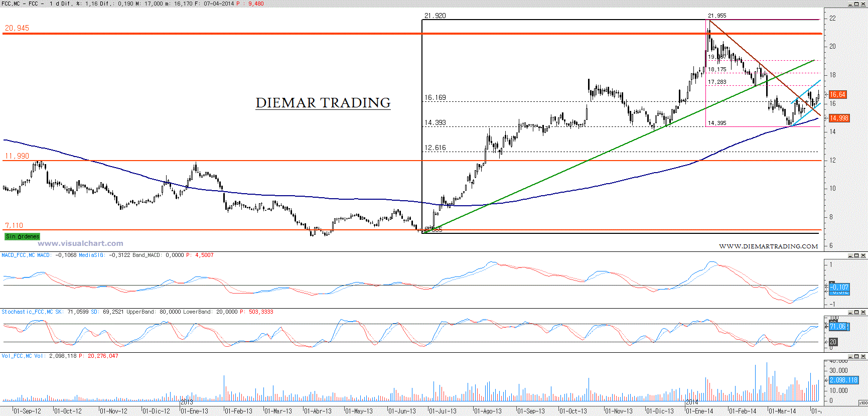
Task: Click the 01-Nov-13 date label
Action: point(619,411)
